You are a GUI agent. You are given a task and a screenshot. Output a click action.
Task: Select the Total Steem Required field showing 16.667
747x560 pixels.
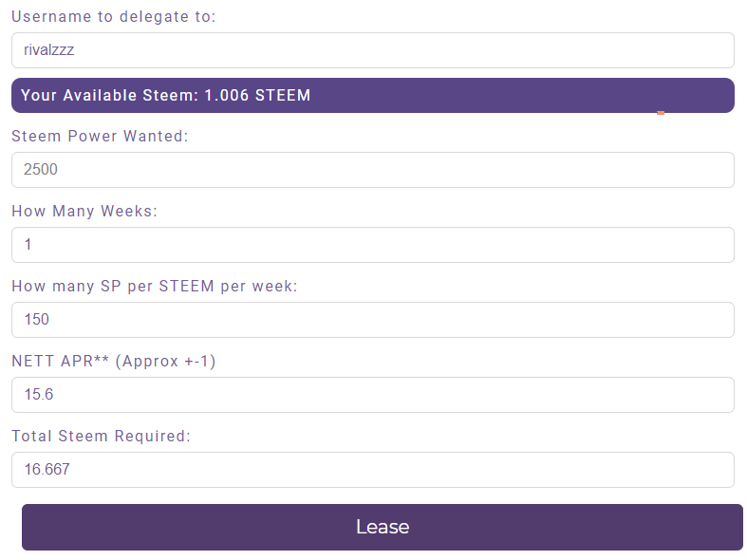coord(372,470)
